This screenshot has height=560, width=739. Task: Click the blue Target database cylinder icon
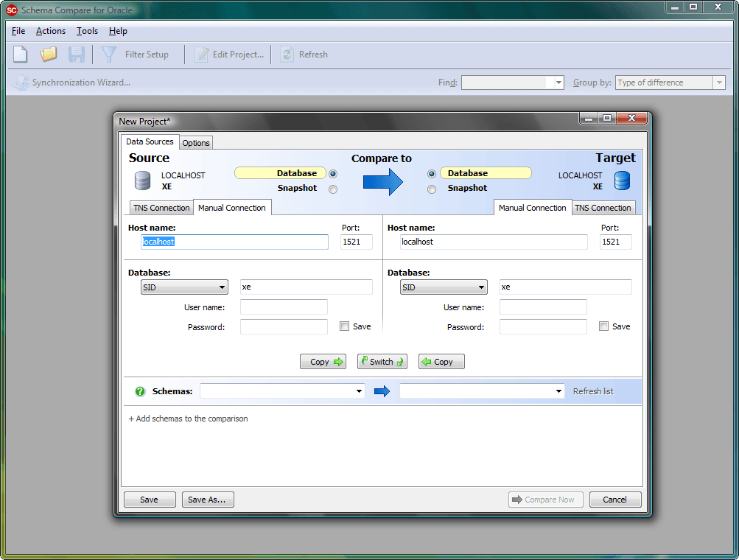[x=622, y=181]
